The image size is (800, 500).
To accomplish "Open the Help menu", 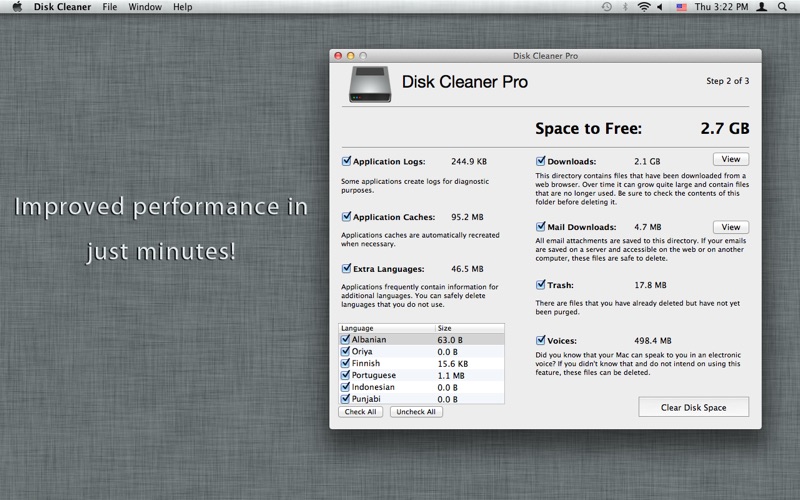I will click(x=182, y=7).
